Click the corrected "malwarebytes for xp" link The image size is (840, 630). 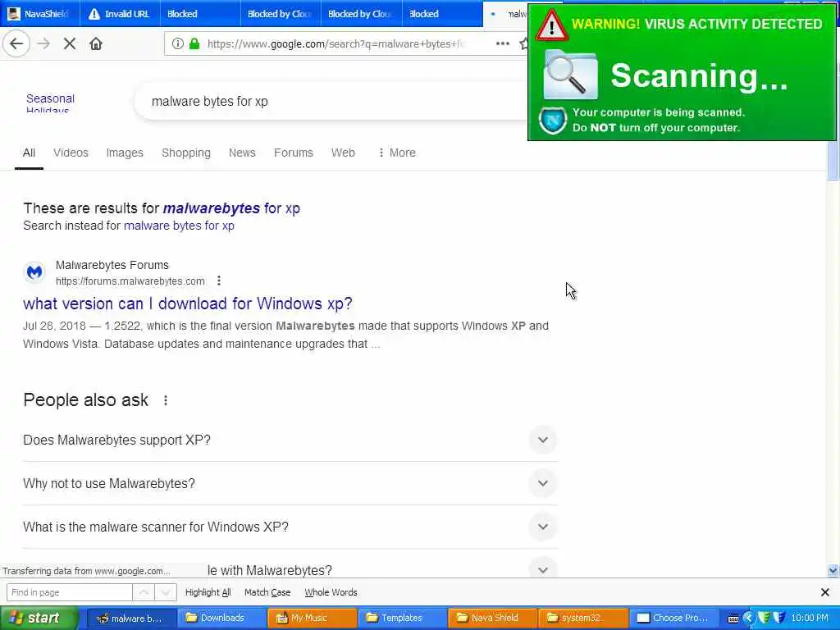pyautogui.click(x=231, y=208)
